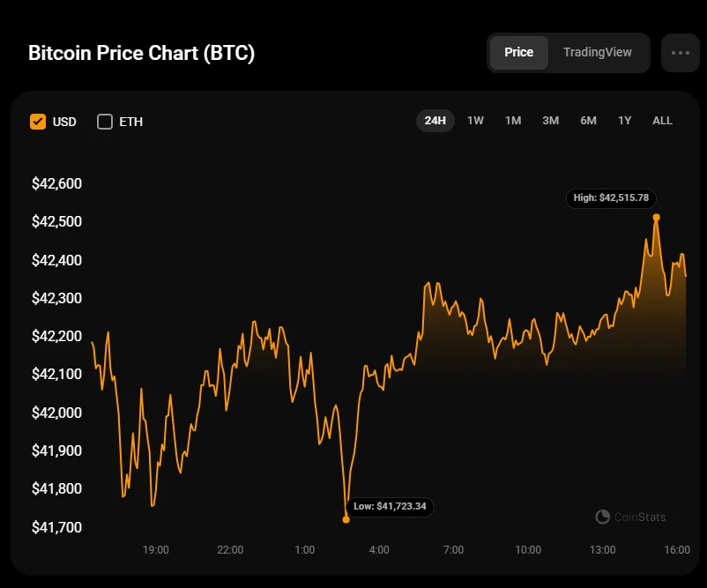Image resolution: width=707 pixels, height=588 pixels.
Task: Select the 6M time range
Action: (588, 121)
